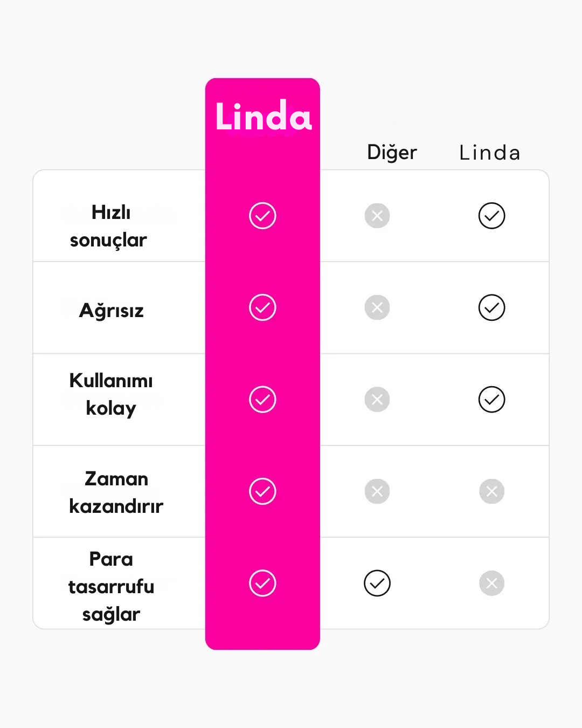This screenshot has width=582, height=728.
Task: Click the pink column checkmark for Kullanımı kolay
Action: pyautogui.click(x=262, y=400)
